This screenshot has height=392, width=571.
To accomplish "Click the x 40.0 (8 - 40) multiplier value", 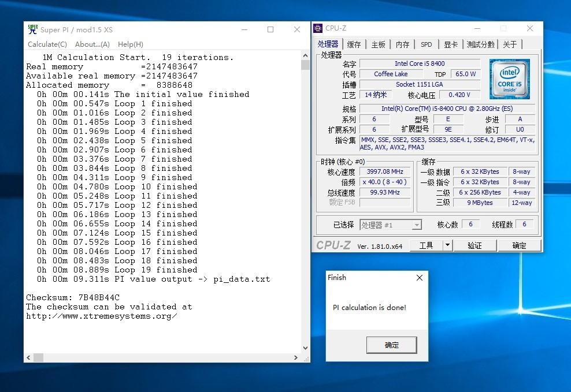I will click(385, 182).
